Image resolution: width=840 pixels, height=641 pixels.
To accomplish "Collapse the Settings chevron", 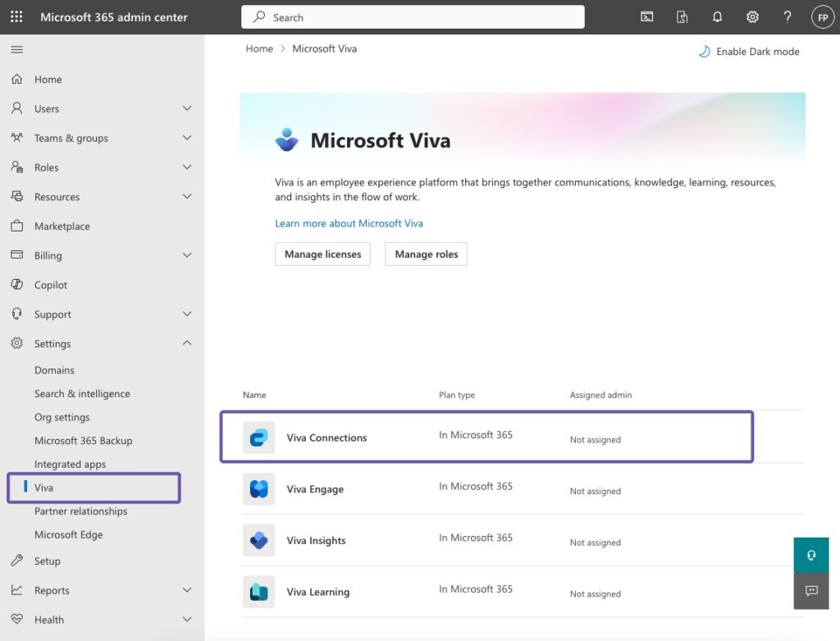I will 187,342.
